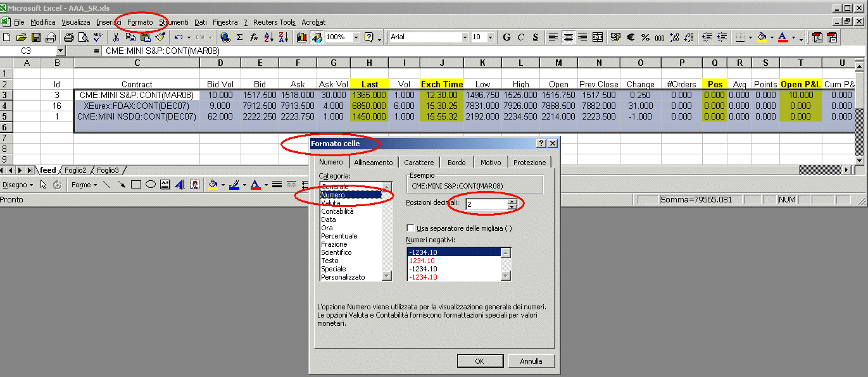This screenshot has height=377, width=868.
Task: Align cell text to the left
Action: tap(553, 37)
